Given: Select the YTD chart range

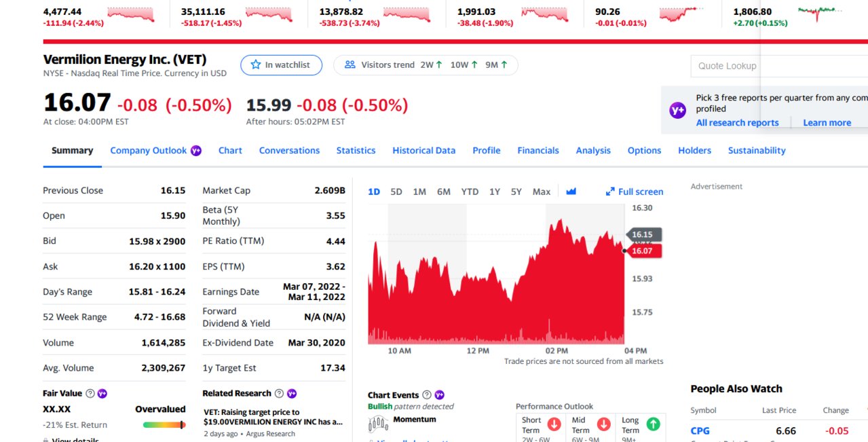Looking at the screenshot, I should pos(470,191).
